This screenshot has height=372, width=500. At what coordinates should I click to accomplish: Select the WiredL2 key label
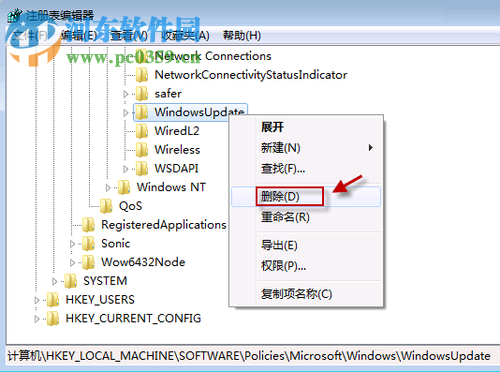point(177,131)
